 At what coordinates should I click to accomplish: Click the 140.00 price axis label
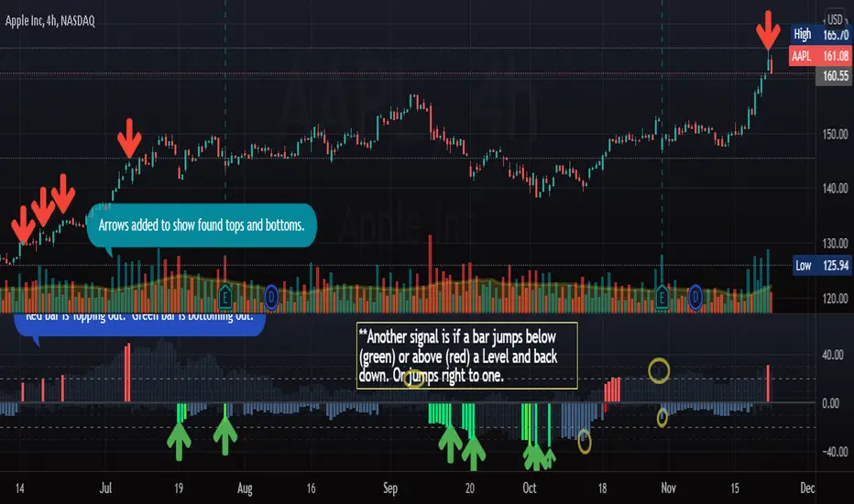[835, 189]
